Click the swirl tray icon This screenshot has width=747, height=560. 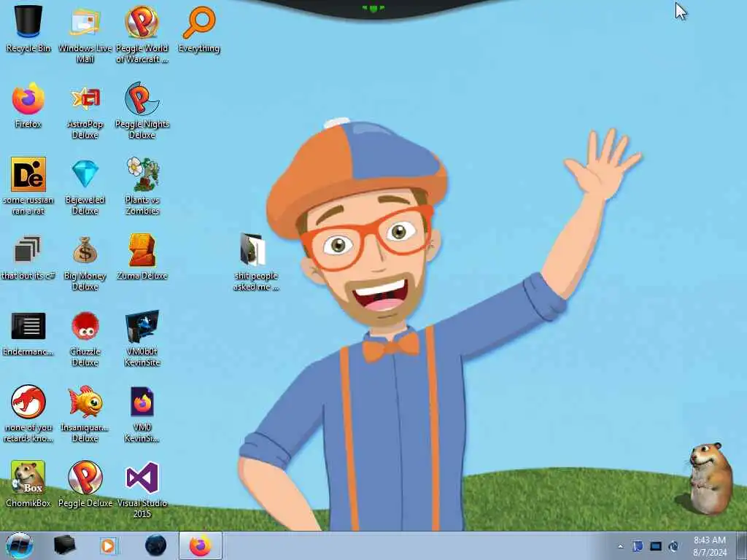pyautogui.click(x=673, y=546)
